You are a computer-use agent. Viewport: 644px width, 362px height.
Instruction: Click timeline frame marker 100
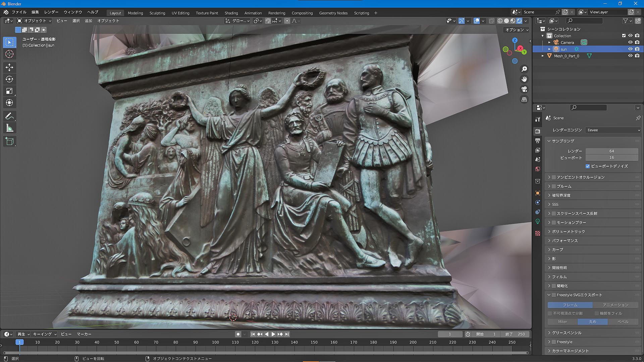pyautogui.click(x=215, y=342)
